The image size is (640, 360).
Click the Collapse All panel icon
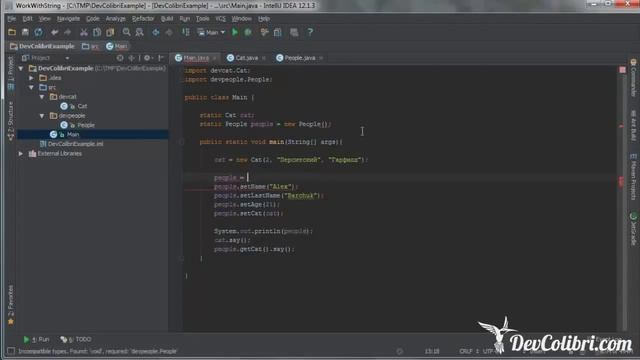(x=131, y=58)
